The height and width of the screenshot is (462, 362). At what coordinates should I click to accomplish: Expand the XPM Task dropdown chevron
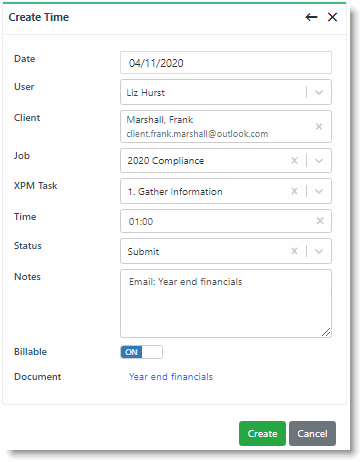point(319,191)
